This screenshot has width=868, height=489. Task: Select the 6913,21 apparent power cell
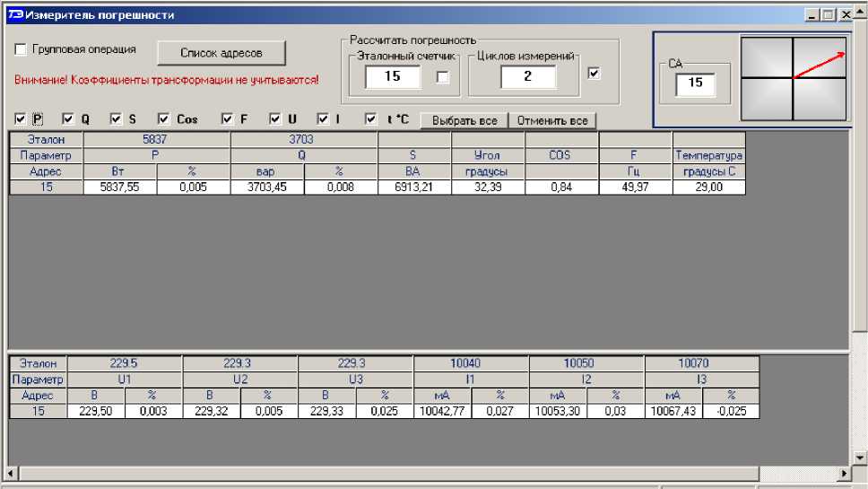pos(414,188)
